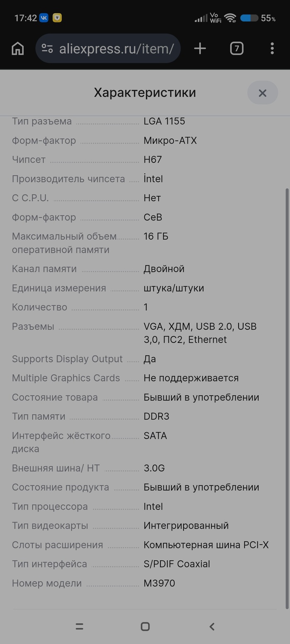Click the page's vertical scrollbar
The height and width of the screenshot is (644, 290).
pyautogui.click(x=287, y=397)
